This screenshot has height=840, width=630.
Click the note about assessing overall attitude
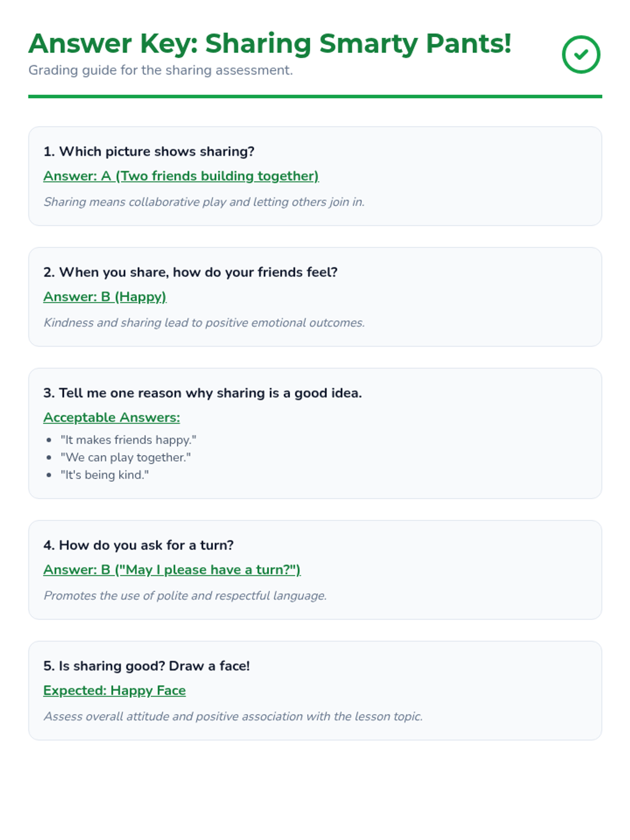pyautogui.click(x=233, y=717)
